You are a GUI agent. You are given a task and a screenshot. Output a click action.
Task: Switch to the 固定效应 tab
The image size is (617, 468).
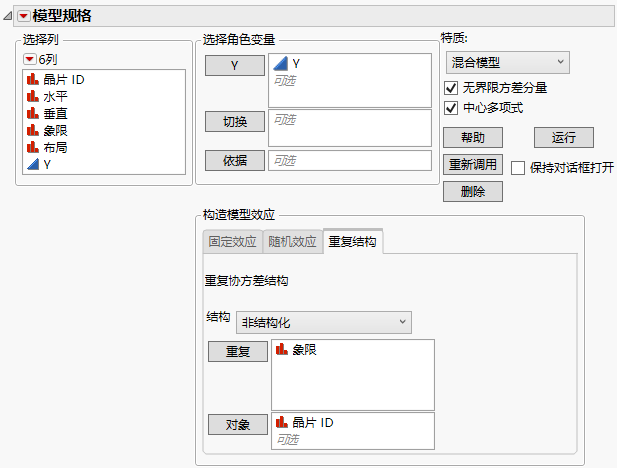click(231, 242)
